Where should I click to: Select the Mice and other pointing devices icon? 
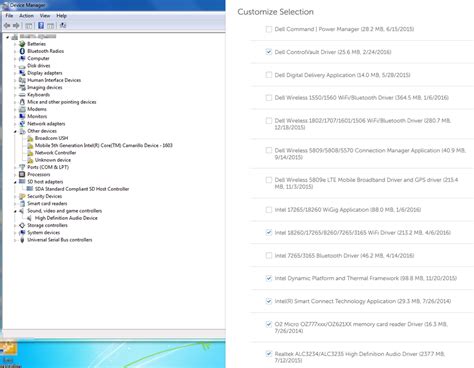(22, 102)
